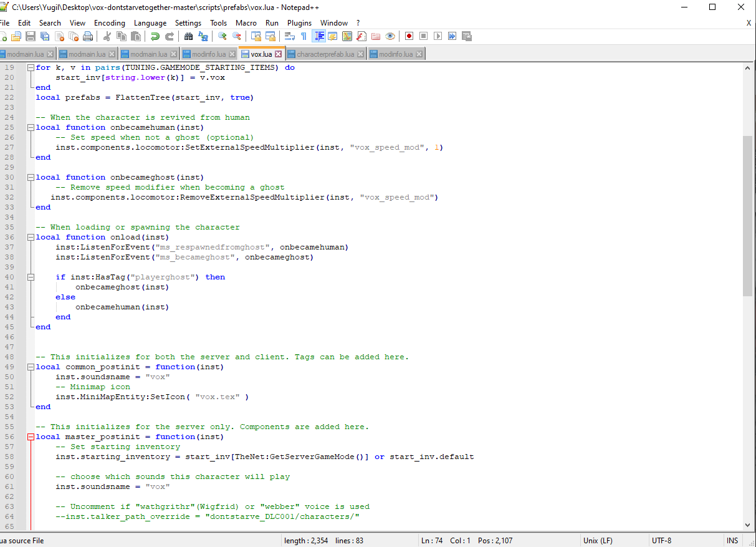Click the Undo arrow icon

point(155,36)
